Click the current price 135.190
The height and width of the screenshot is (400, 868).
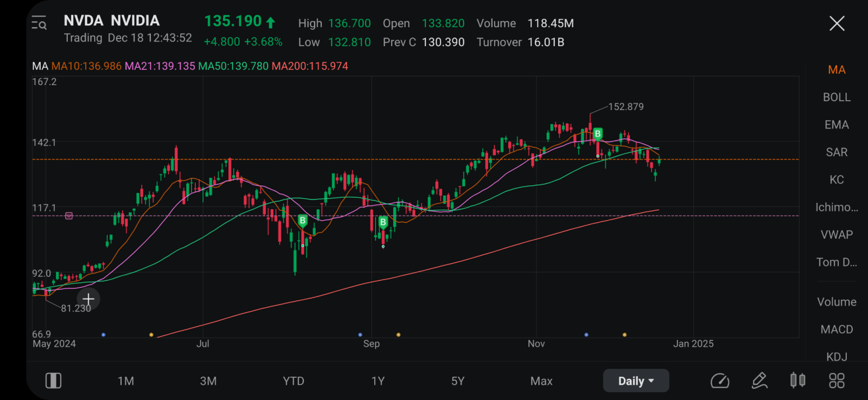pos(233,21)
